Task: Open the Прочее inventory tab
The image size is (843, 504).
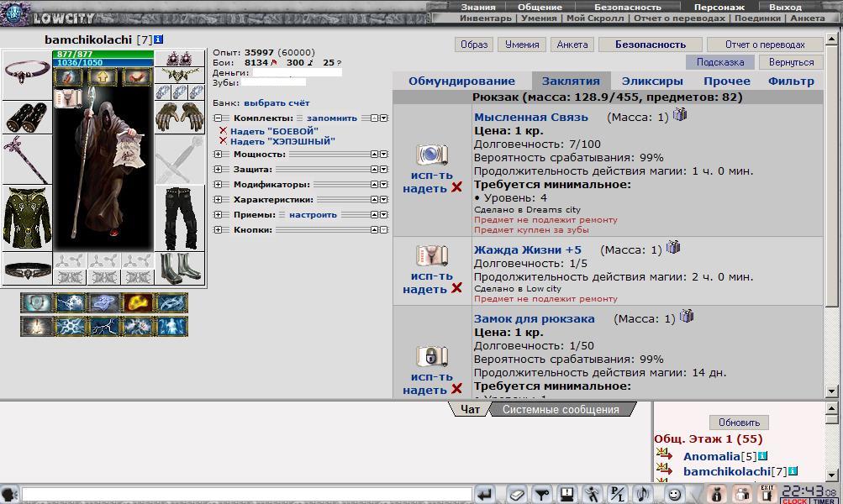Action: [x=727, y=81]
